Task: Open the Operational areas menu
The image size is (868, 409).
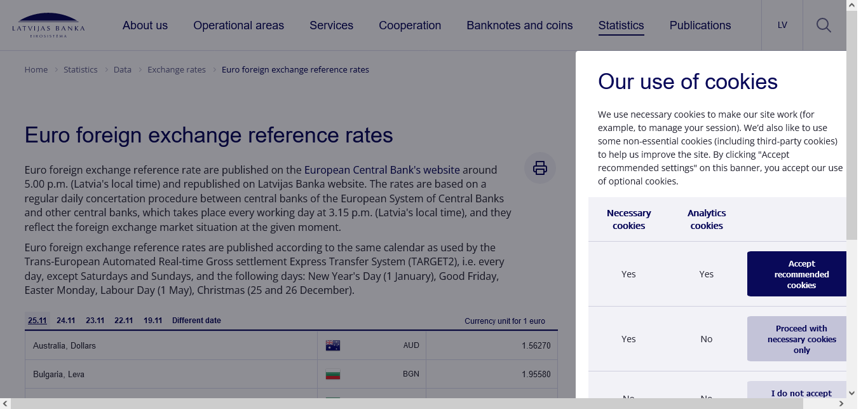Action: 238,25
